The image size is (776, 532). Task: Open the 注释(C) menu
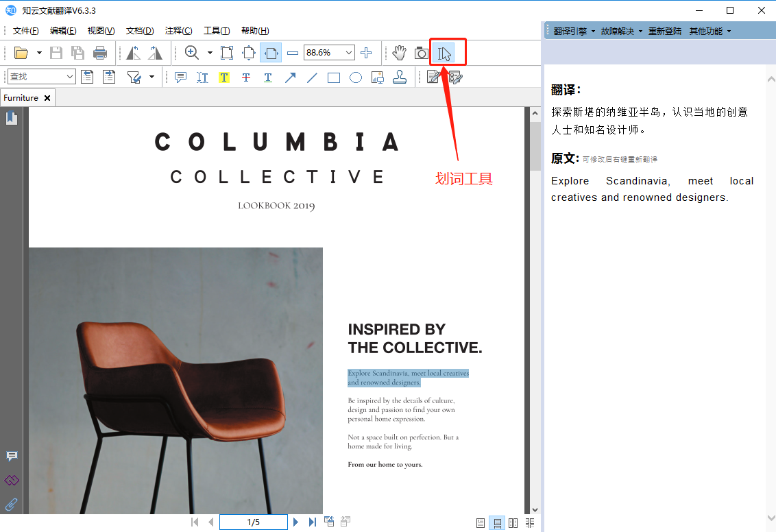[178, 31]
